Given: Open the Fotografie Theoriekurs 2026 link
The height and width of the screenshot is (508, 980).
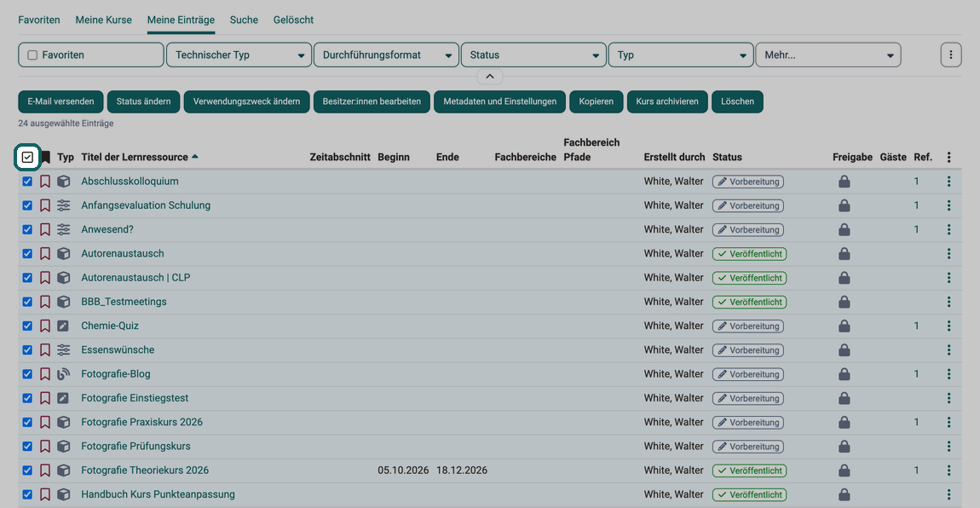Looking at the screenshot, I should click(x=145, y=470).
